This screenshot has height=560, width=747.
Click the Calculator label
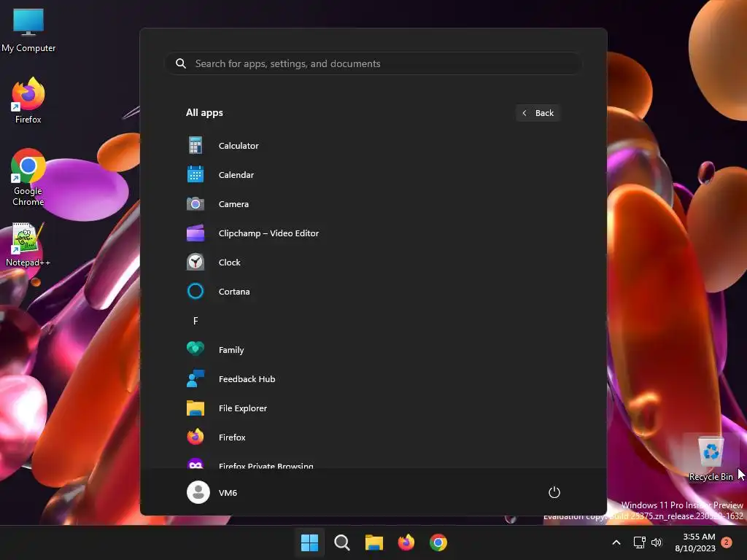click(239, 146)
